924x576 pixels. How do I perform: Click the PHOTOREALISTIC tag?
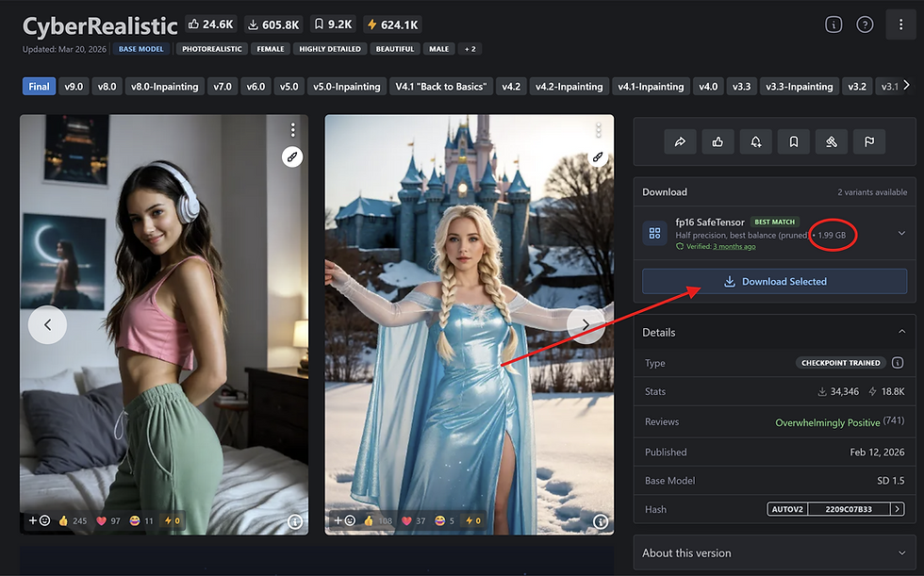point(211,49)
